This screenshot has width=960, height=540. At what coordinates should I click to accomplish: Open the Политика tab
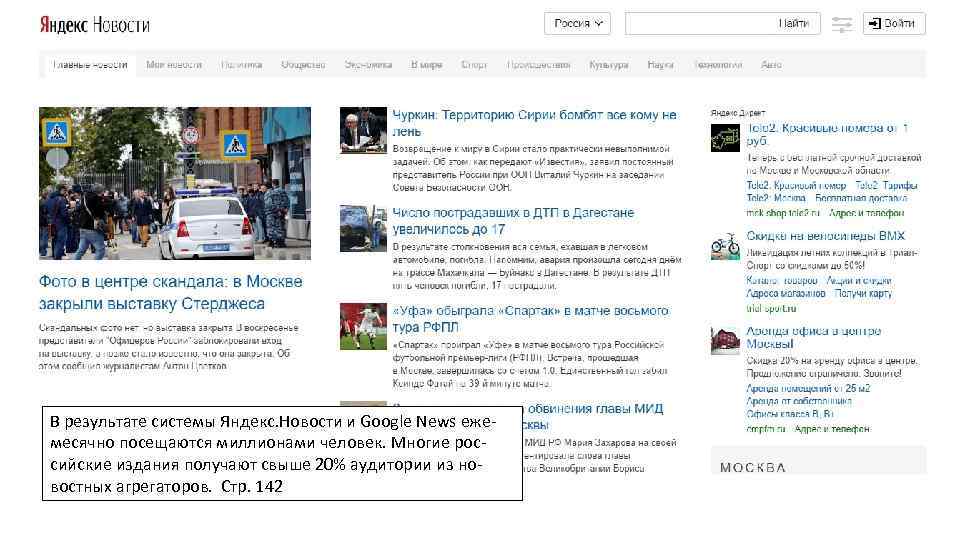click(x=241, y=65)
